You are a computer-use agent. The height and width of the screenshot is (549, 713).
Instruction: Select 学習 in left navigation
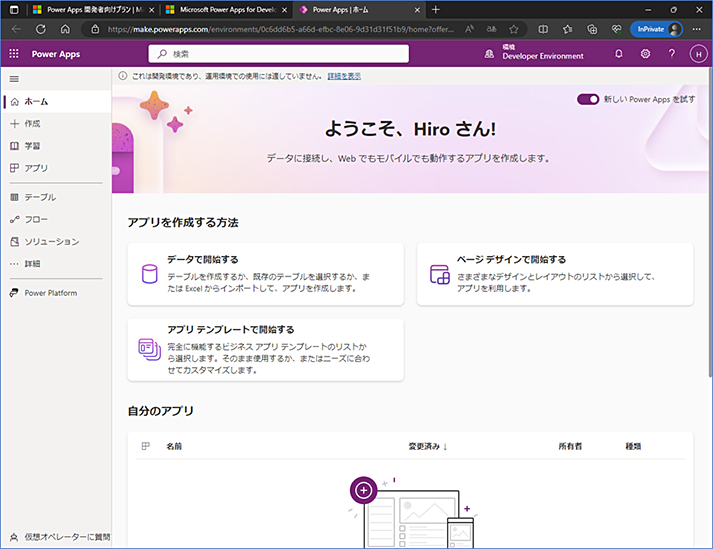pyautogui.click(x=56, y=146)
